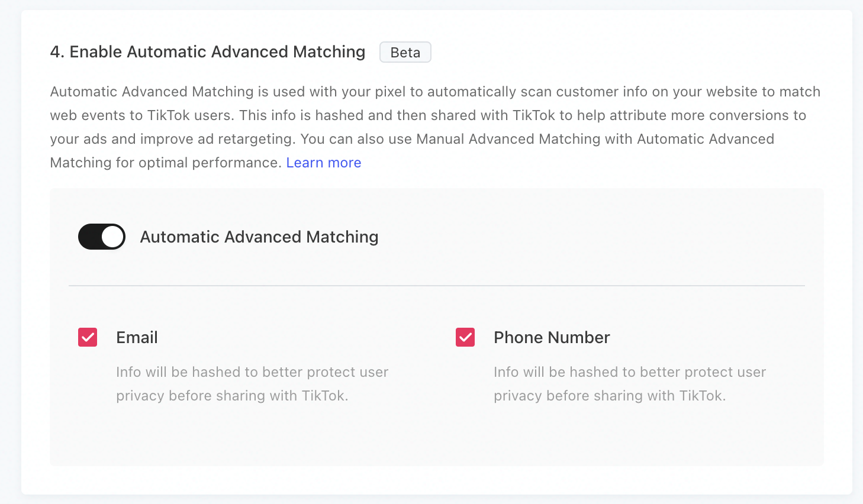Click the word "Matching" in the section heading
This screenshot has height=504, width=863.
tap(329, 52)
